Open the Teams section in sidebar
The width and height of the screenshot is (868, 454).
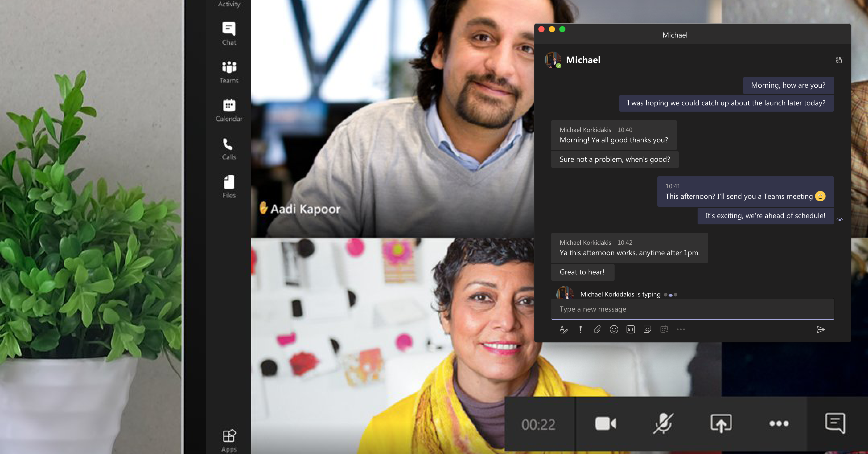coord(229,72)
